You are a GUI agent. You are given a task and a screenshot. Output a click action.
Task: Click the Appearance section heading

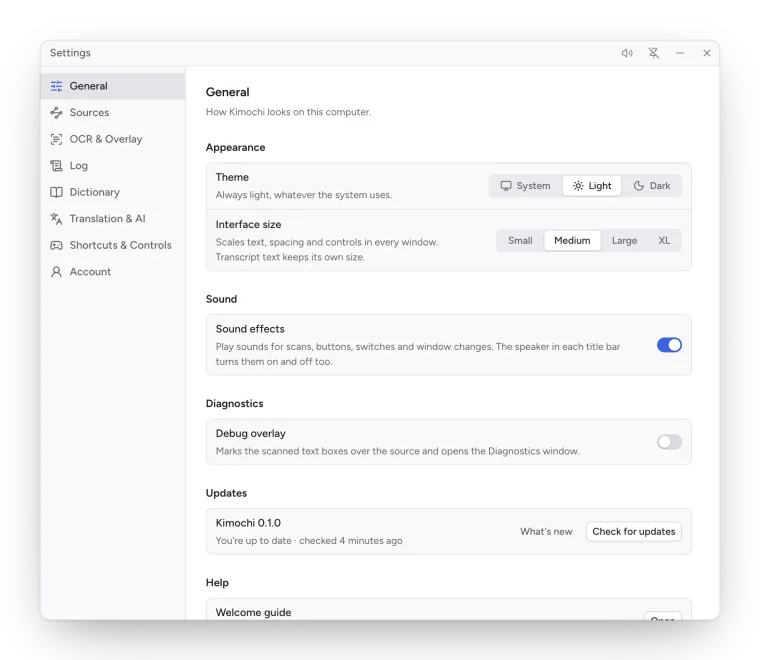236,147
